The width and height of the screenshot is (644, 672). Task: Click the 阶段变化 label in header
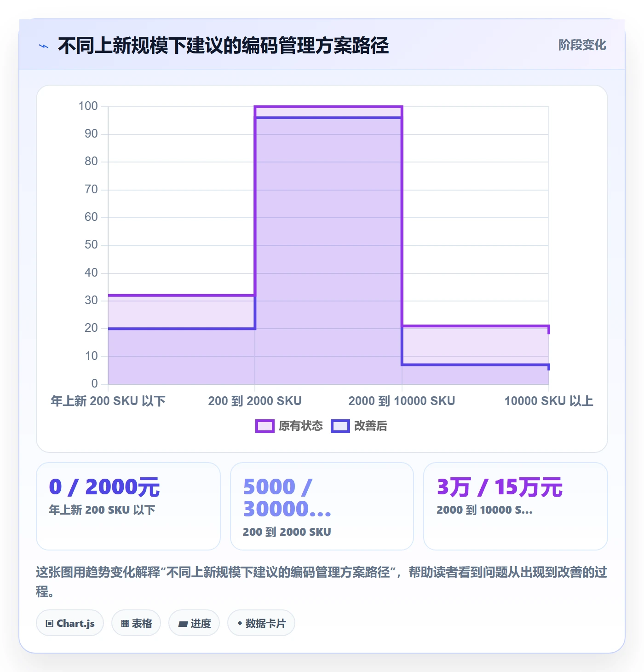582,45
